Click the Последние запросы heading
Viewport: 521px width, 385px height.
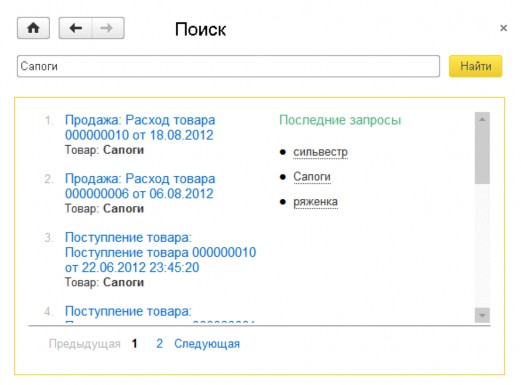340,120
